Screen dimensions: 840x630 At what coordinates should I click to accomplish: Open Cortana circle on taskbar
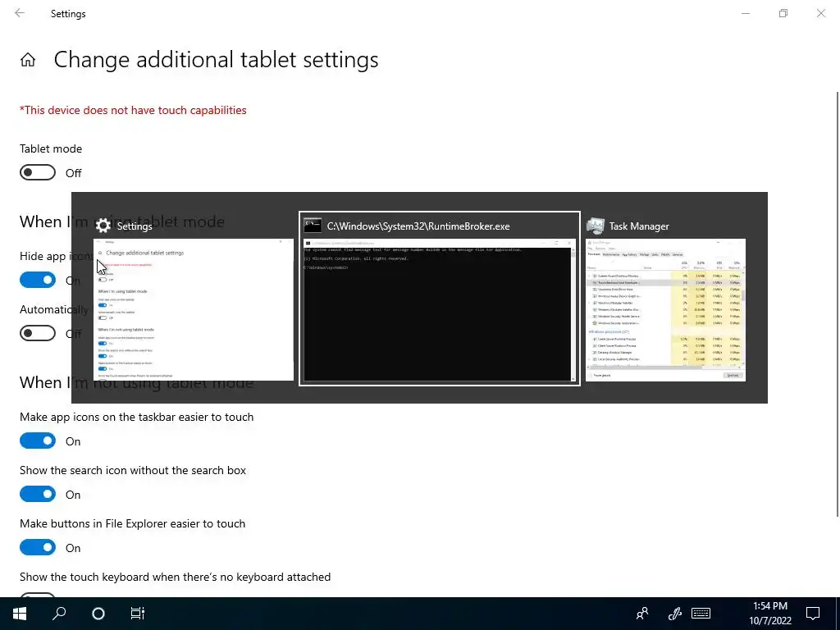(x=98, y=614)
